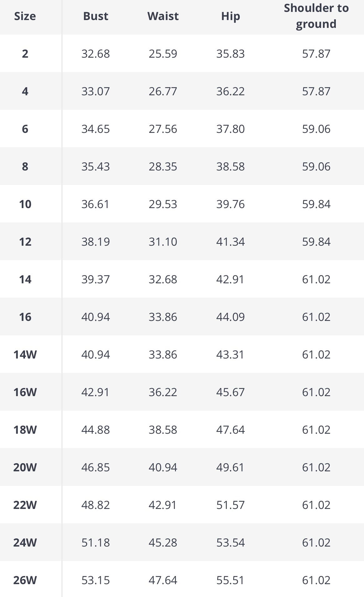The image size is (364, 597).
Task: Click the Hip column header
Action: coord(230,16)
